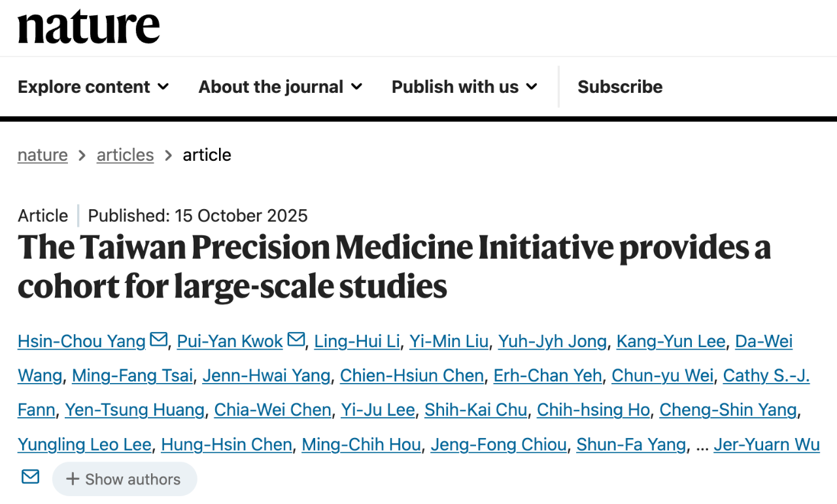Open author Kang-Yun Lee's link

[x=671, y=341]
